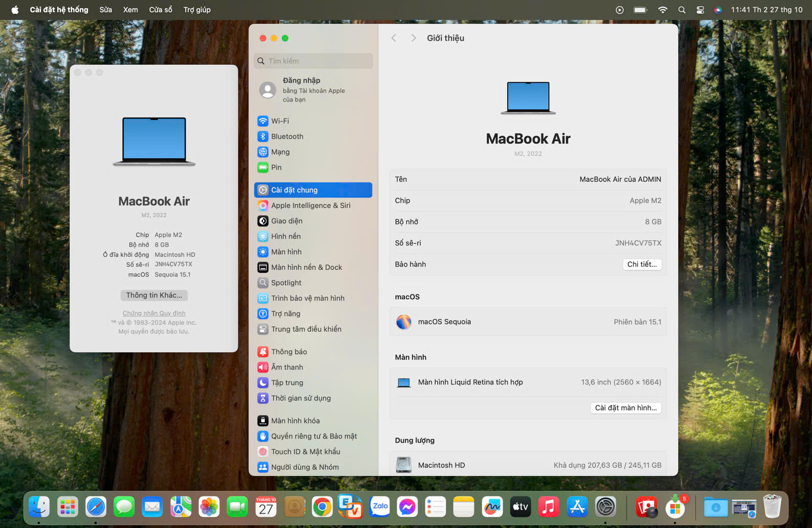Screen dimensions: 812x528
Task: Click the Cài đặt màn hình... button
Action: (x=625, y=408)
